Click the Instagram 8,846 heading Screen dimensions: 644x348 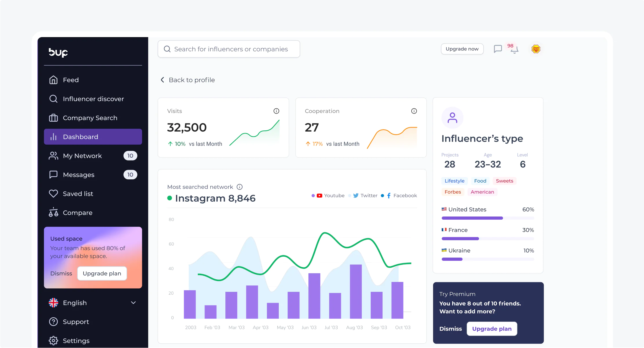215,198
